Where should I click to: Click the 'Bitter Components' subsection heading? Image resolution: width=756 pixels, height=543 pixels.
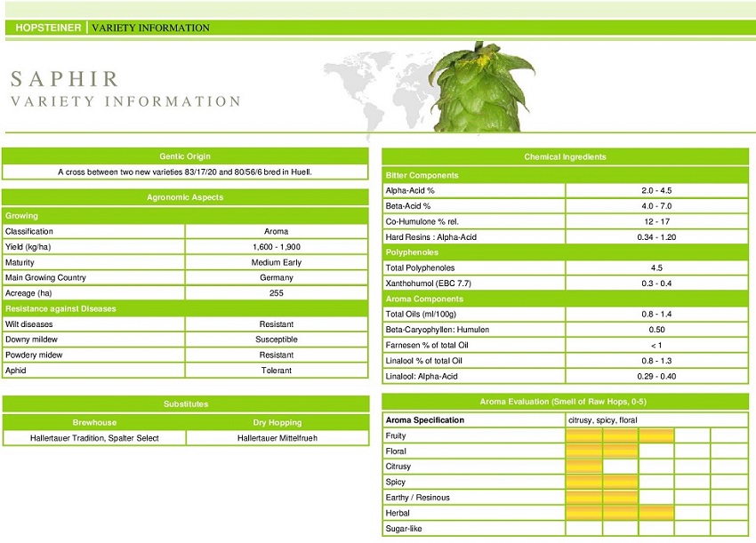click(422, 175)
